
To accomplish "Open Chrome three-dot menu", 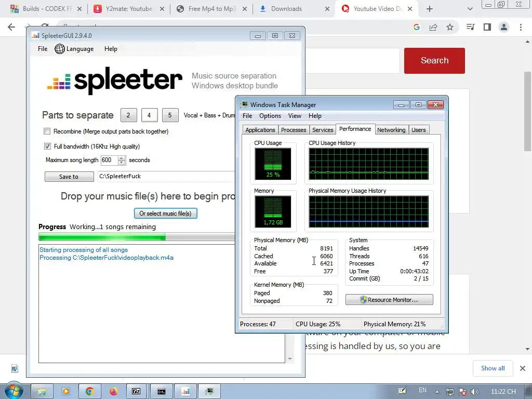I will click(521, 27).
